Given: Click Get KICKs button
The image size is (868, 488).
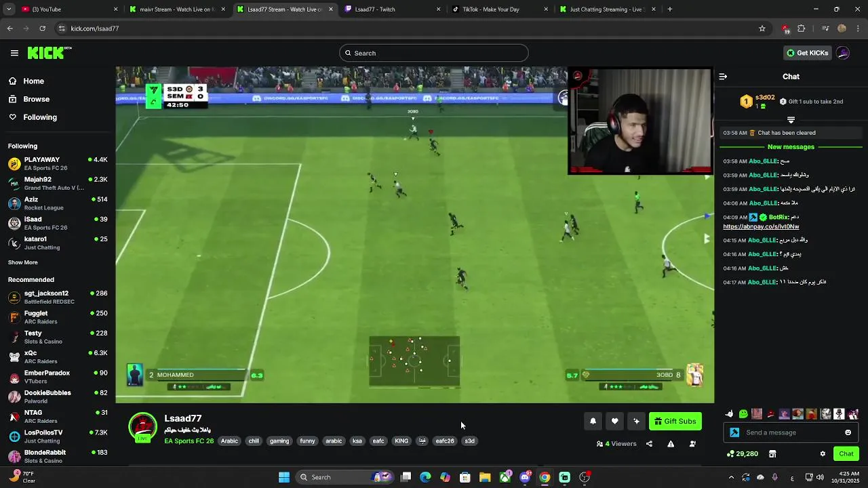Looking at the screenshot, I should tap(807, 53).
